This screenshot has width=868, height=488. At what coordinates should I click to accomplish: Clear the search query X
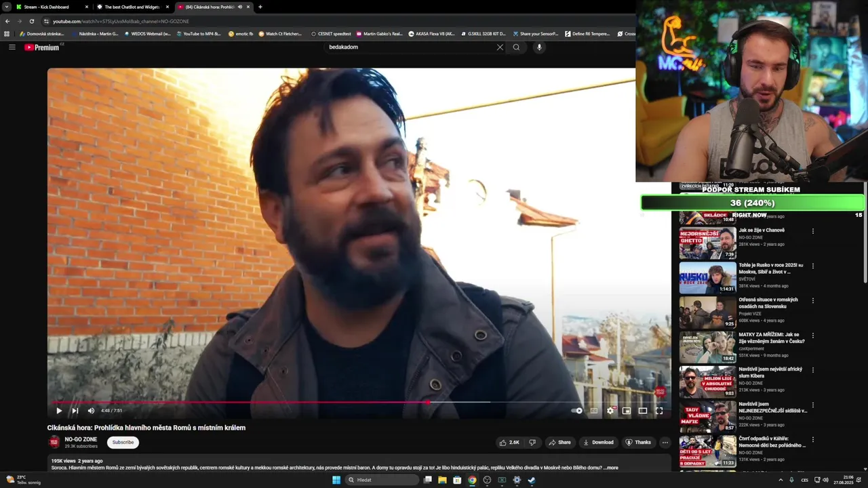tap(500, 47)
